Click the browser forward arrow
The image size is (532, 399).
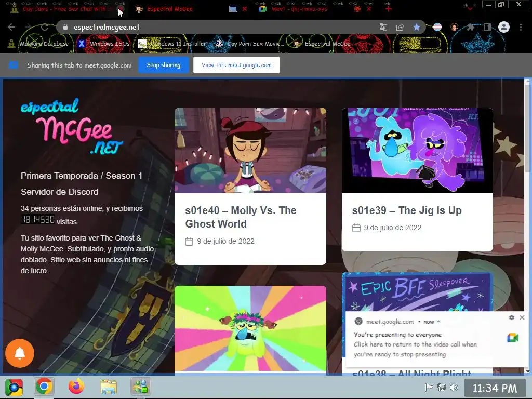(28, 27)
